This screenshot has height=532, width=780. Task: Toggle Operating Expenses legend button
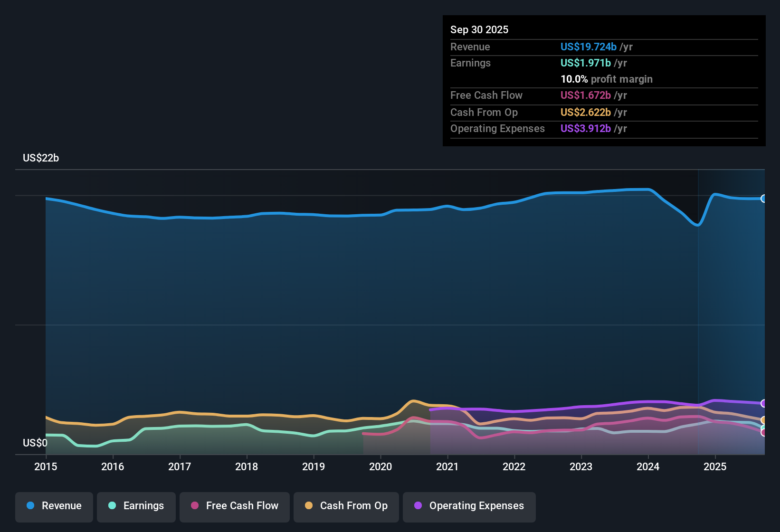click(469, 506)
